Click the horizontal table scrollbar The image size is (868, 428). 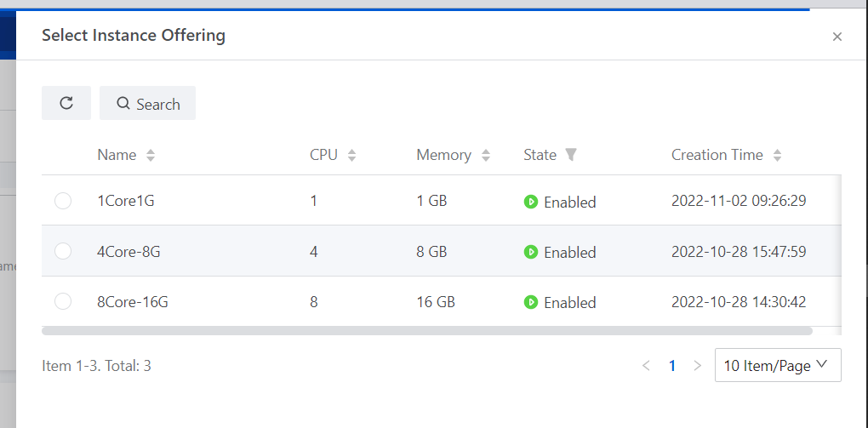point(425,331)
